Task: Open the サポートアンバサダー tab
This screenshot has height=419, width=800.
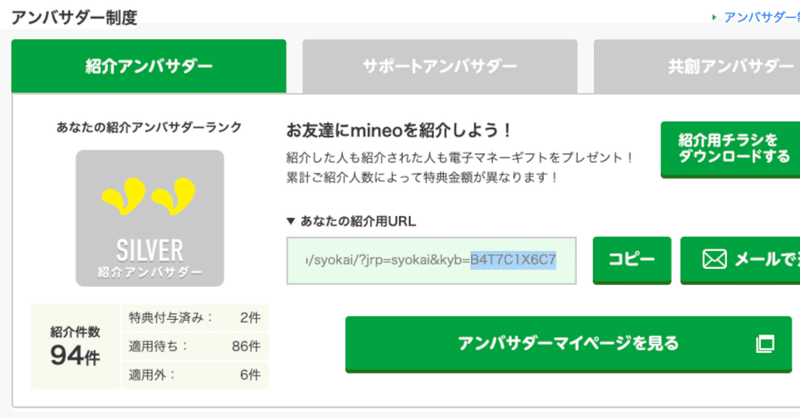Action: [x=440, y=67]
